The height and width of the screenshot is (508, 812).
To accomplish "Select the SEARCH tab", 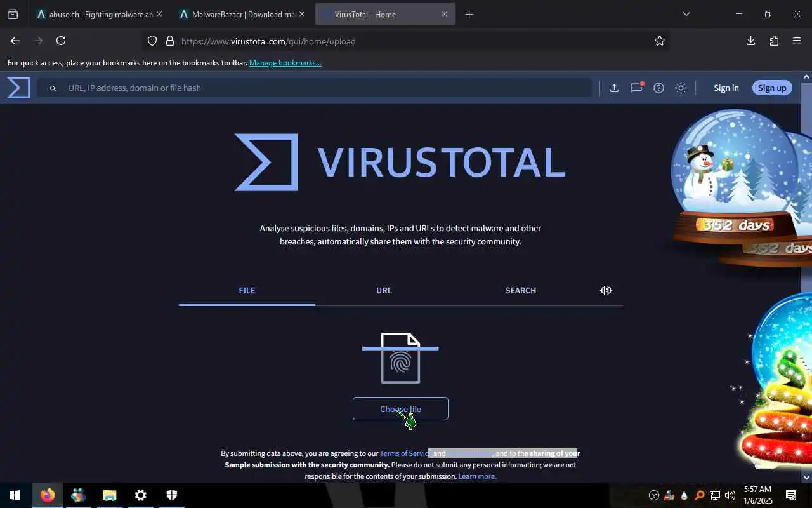I will click(x=521, y=290).
